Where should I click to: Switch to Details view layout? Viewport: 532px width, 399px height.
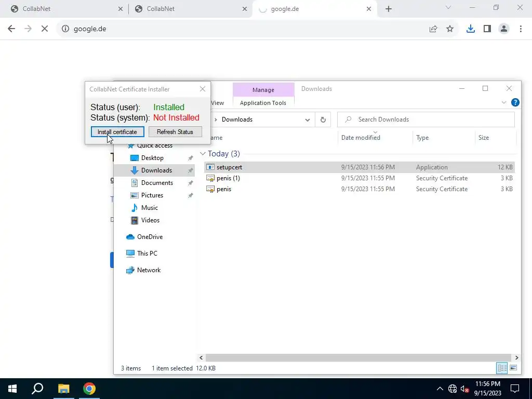coord(502,368)
